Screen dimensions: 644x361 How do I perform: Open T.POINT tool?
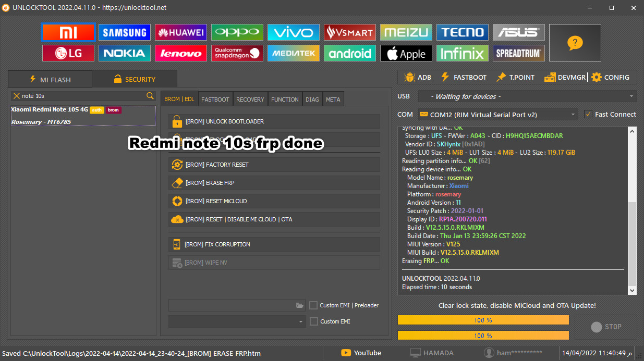[515, 77]
